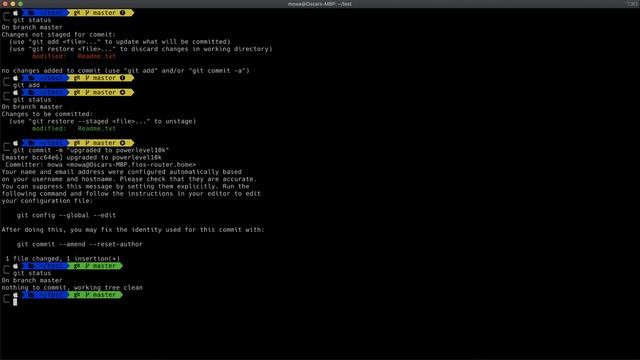Viewport: 640px width, 360px height.
Task: Click 'On branch master' above 'Changes to be committed'
Action: point(32,107)
